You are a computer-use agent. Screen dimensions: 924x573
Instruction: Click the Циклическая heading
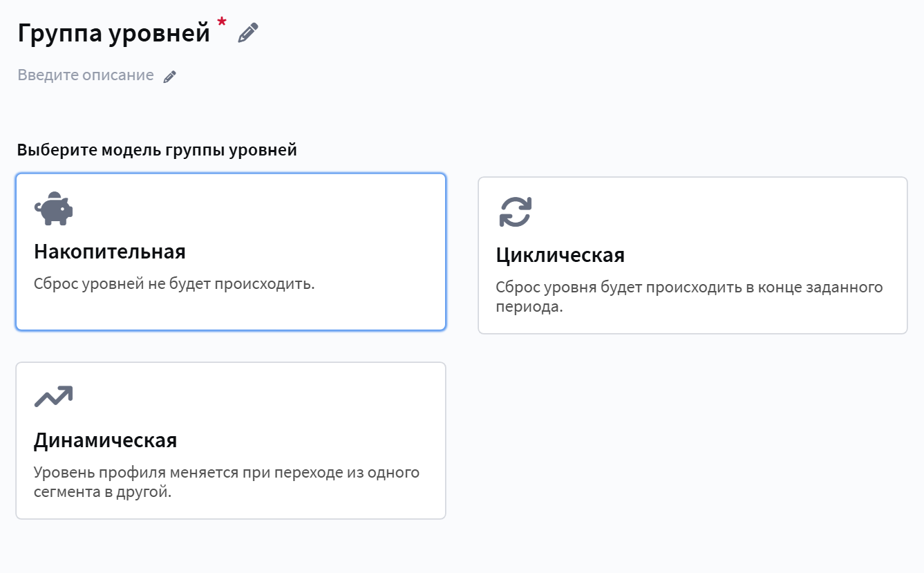560,255
